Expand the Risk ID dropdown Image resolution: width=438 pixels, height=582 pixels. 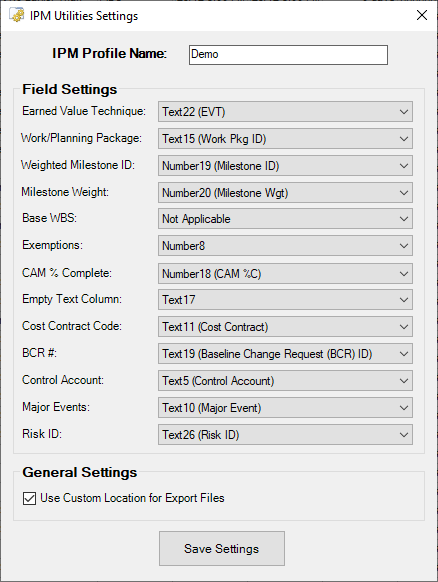pyautogui.click(x=285, y=435)
